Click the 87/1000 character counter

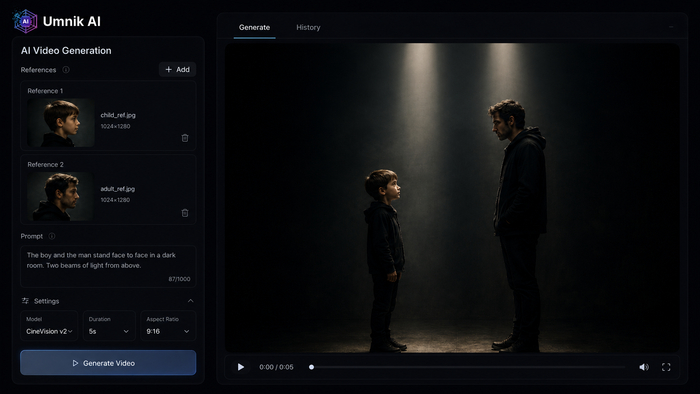(179, 279)
